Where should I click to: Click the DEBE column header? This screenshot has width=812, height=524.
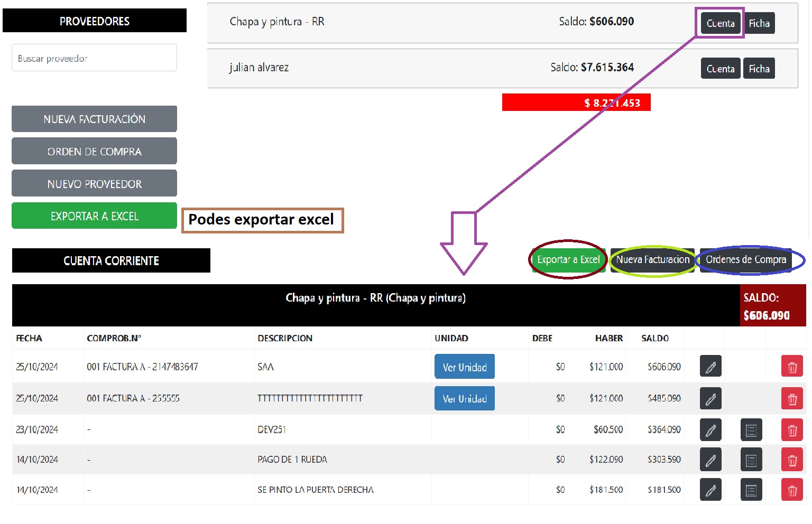point(542,338)
